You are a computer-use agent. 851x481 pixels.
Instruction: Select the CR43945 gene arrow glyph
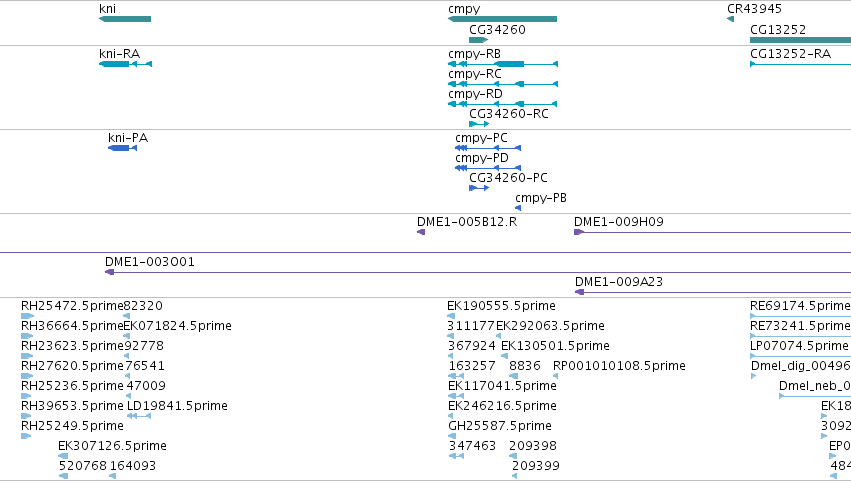731,19
